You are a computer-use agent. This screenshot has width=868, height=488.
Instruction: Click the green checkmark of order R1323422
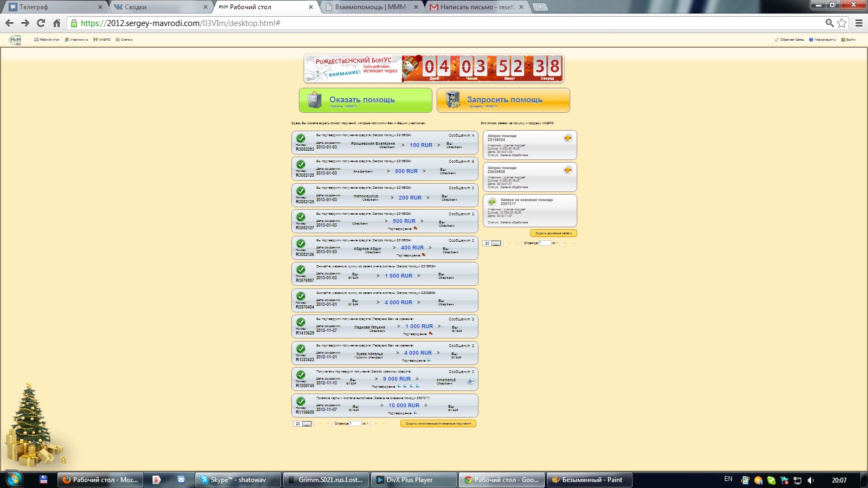coord(301,349)
